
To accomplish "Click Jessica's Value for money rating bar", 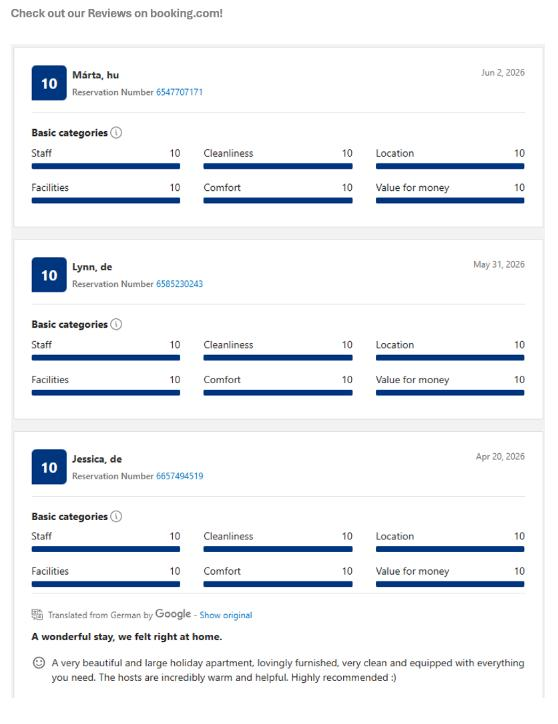I will coord(450,584).
